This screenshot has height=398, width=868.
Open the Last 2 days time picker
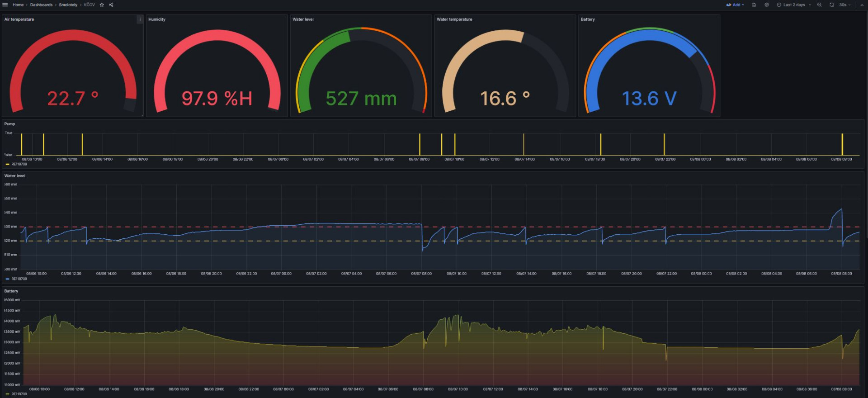click(794, 5)
